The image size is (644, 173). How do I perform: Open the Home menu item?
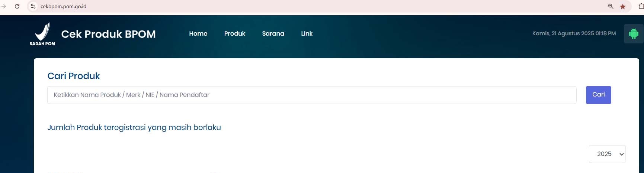pyautogui.click(x=198, y=33)
